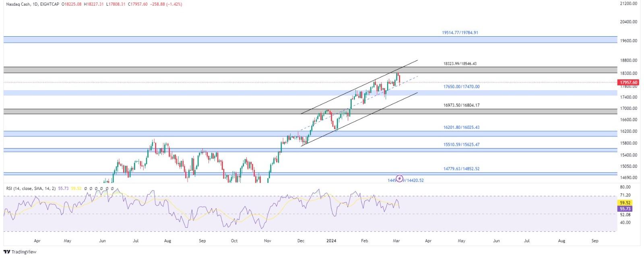Click the 15800.00 price axis label
Image resolution: width=644 pixels, height=258 pixels.
[x=629, y=143]
